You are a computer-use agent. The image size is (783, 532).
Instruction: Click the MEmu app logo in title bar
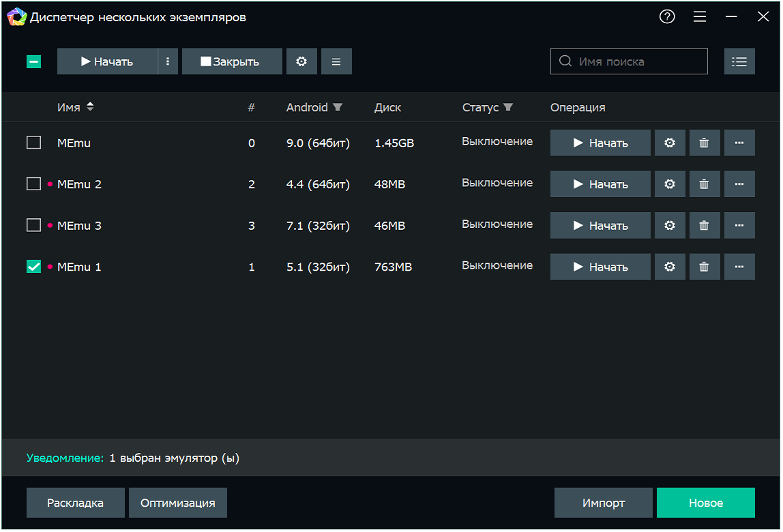[16, 17]
